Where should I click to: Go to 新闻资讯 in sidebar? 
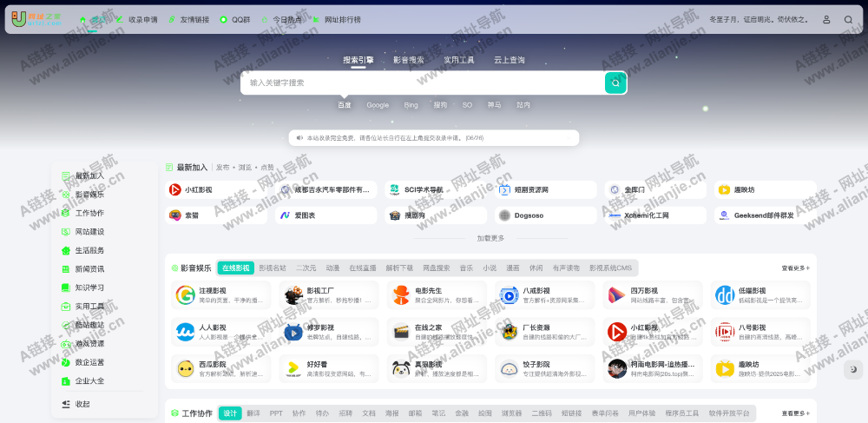click(82, 269)
